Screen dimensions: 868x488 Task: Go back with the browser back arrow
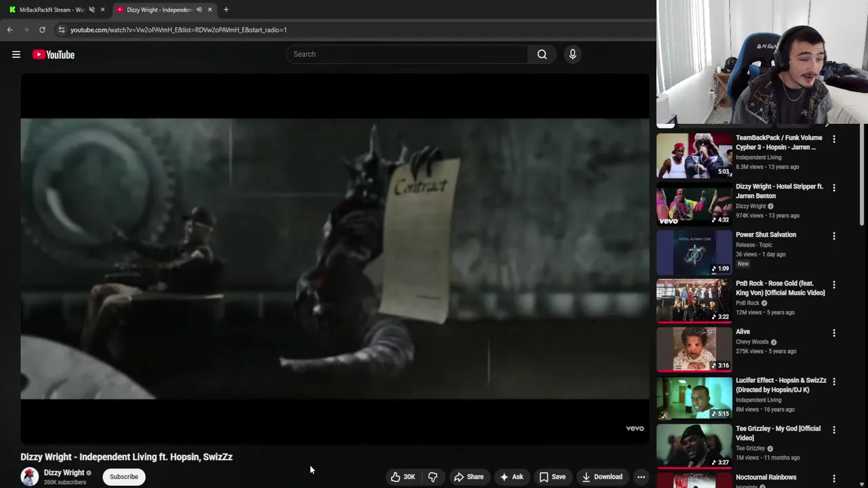(9, 30)
